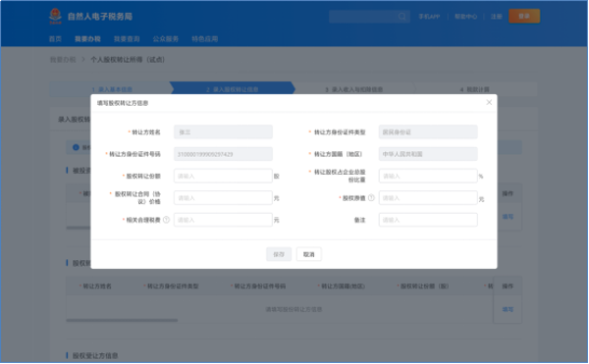
Task: Focus the 股权原值 input
Action: pyautogui.click(x=428, y=198)
